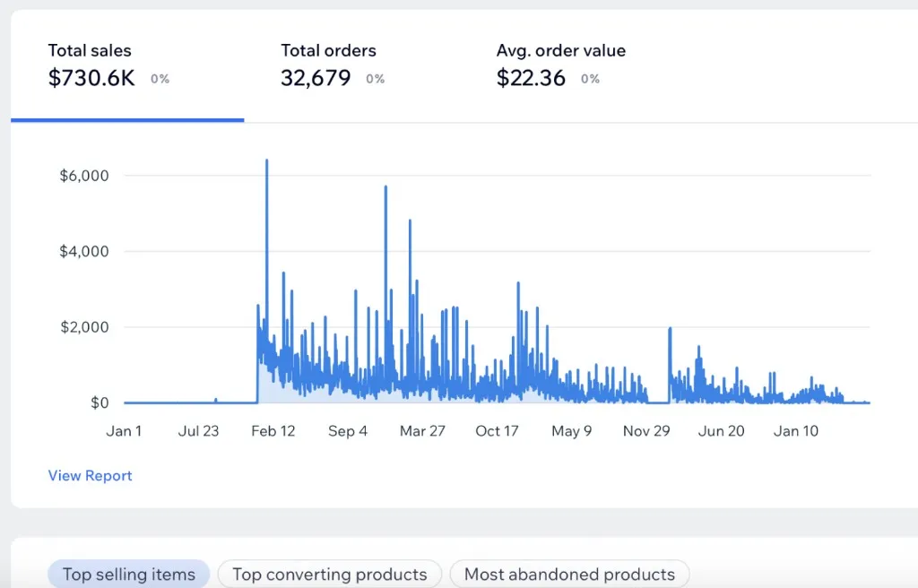The height and width of the screenshot is (588, 918).
Task: Click the Jan 10 date label on chart
Action: coord(796,431)
